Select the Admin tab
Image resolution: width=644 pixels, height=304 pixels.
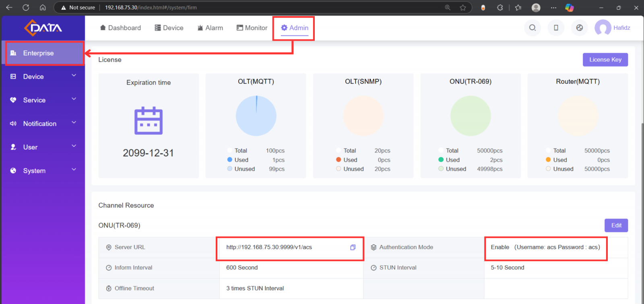pyautogui.click(x=295, y=28)
